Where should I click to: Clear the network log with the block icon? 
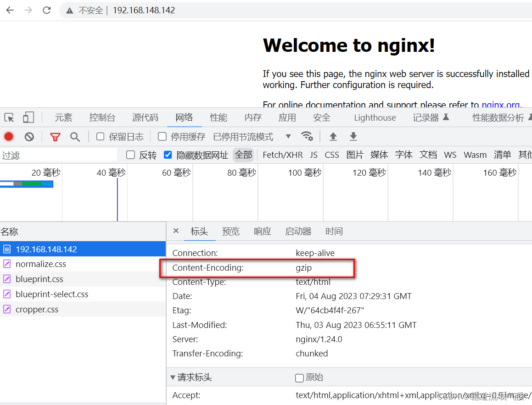(x=29, y=136)
